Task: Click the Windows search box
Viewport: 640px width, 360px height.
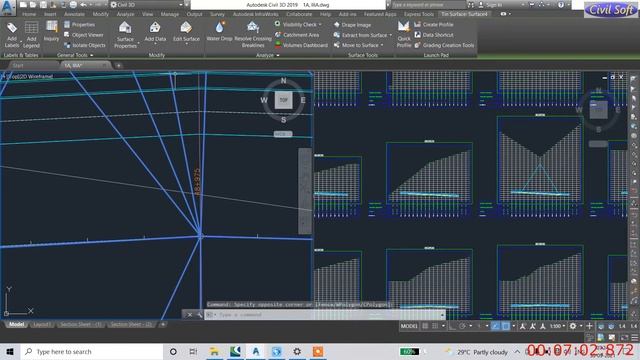Action: coord(92,351)
